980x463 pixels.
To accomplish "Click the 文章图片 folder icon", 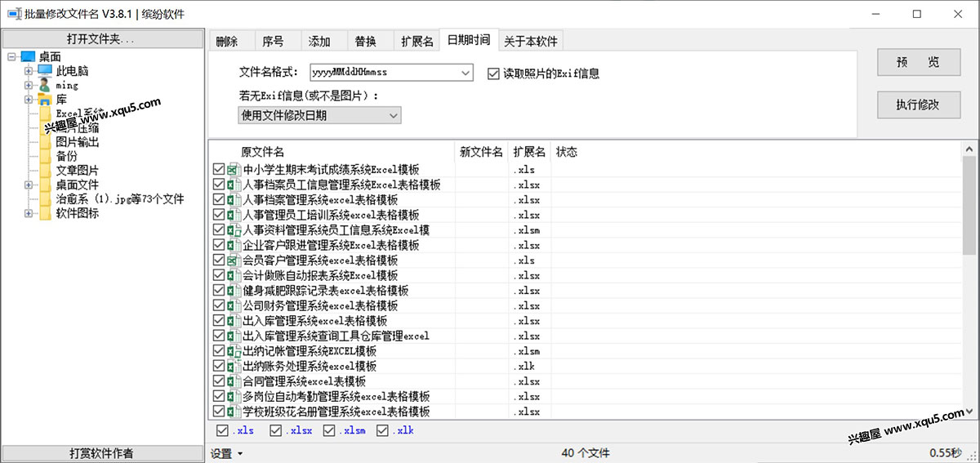I will click(44, 171).
